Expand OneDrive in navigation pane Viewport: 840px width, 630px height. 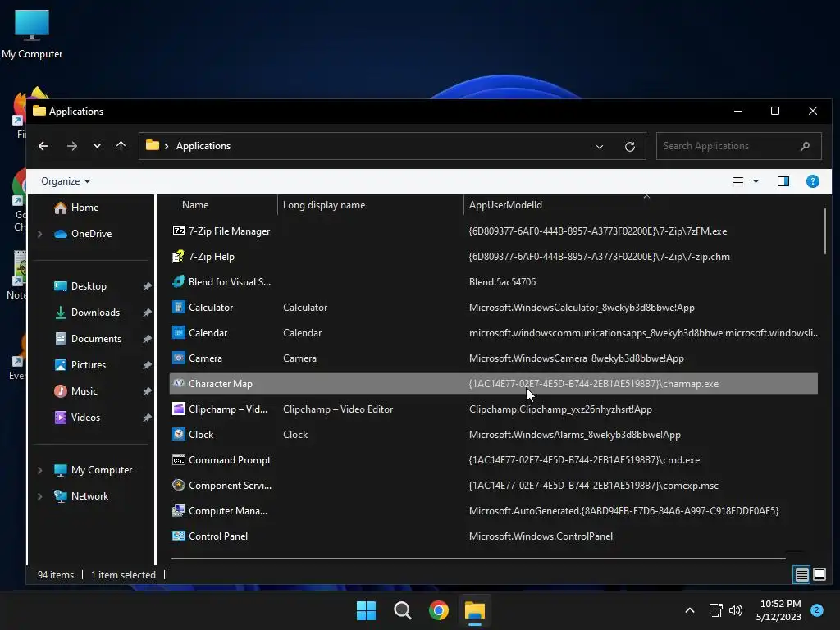39,234
